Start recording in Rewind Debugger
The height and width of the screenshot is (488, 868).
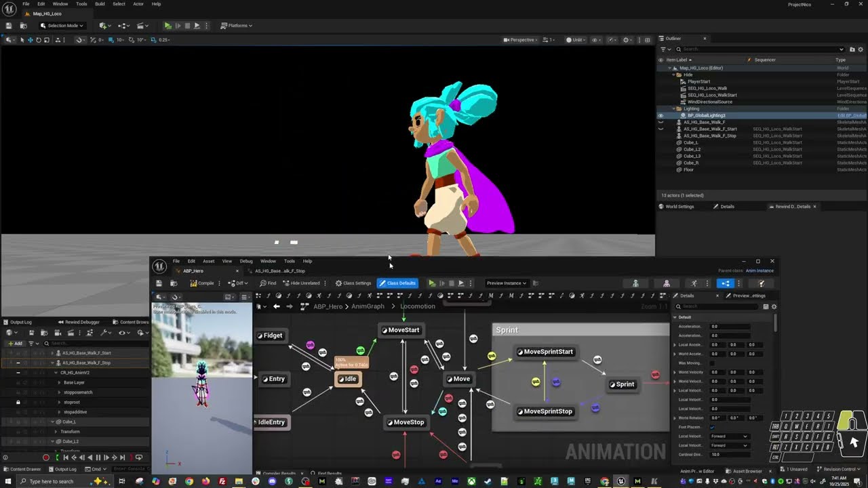[46, 457]
